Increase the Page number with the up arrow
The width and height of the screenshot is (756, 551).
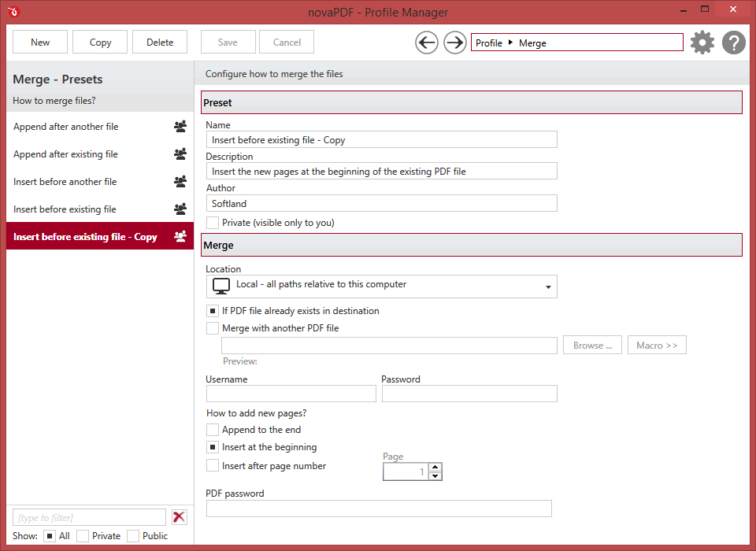(x=435, y=467)
